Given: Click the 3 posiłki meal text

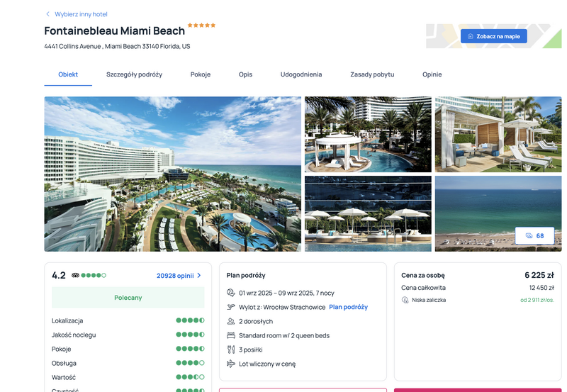Looking at the screenshot, I should click(x=251, y=349).
